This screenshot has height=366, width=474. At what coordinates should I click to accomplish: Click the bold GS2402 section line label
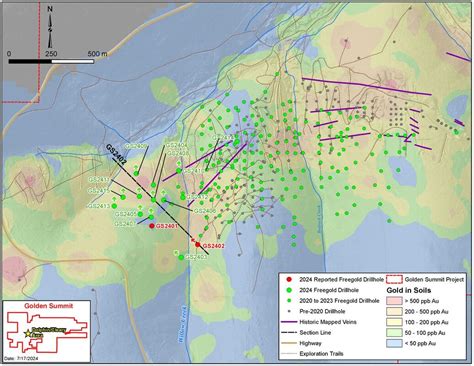pyautogui.click(x=116, y=154)
